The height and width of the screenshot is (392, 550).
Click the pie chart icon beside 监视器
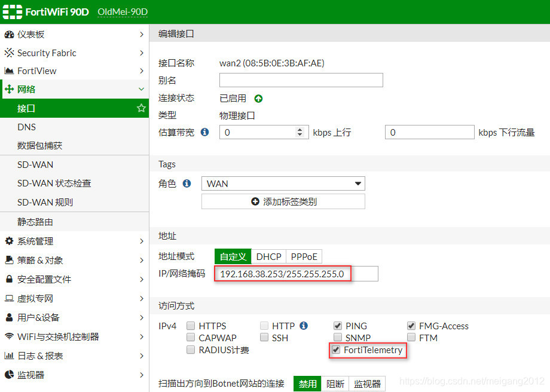coord(9,375)
